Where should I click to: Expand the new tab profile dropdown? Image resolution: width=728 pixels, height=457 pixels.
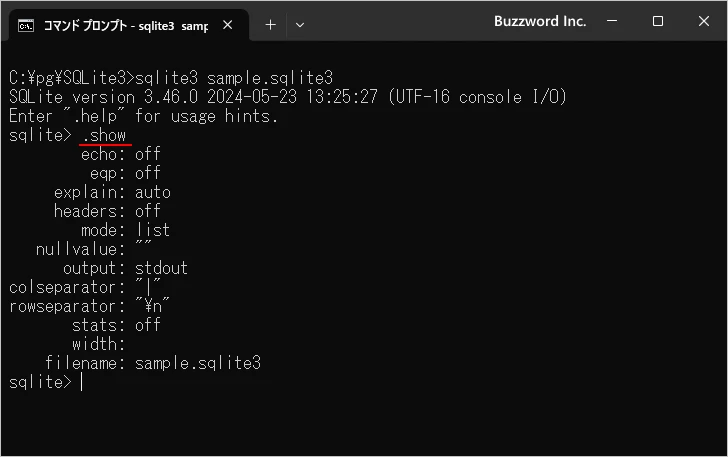(x=300, y=24)
